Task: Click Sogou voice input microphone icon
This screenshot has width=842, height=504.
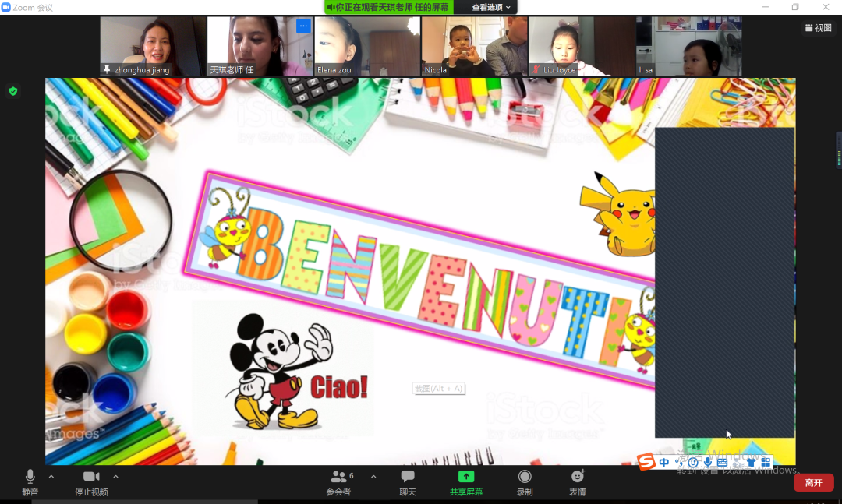Action: pyautogui.click(x=708, y=462)
